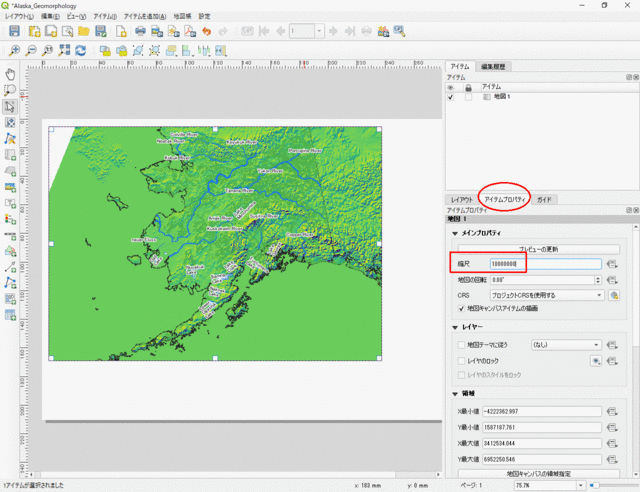Click the 地図の回転 spinbox arrows

point(598,280)
